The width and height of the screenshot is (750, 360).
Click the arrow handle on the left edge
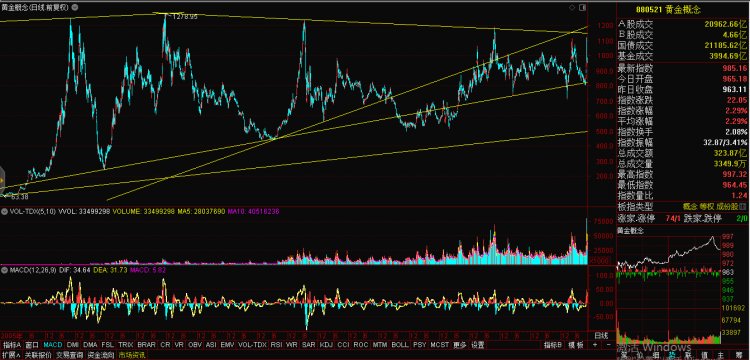tap(2, 180)
